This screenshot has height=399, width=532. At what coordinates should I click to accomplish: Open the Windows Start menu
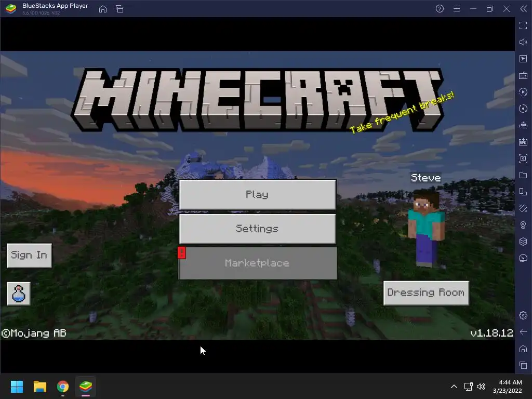pos(17,387)
